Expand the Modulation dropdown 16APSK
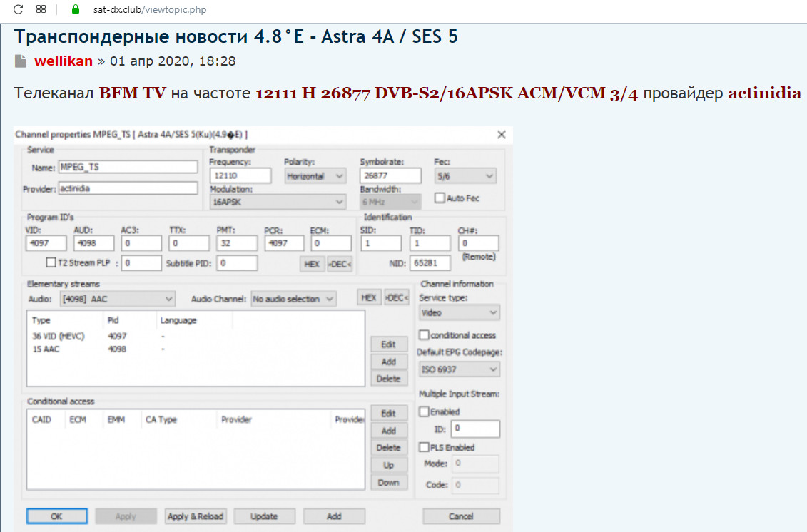This screenshot has height=532, width=807. [278, 202]
